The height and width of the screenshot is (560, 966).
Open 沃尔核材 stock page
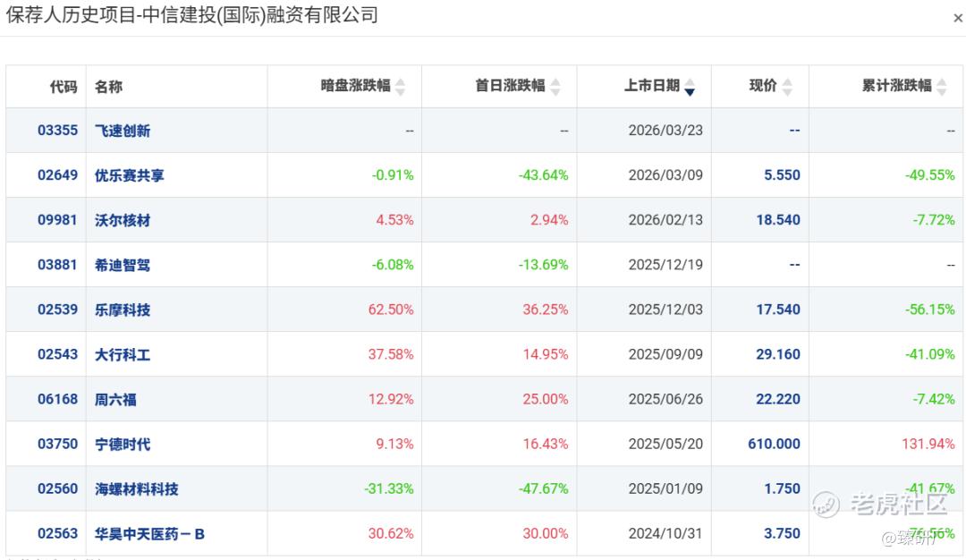[x=122, y=221]
